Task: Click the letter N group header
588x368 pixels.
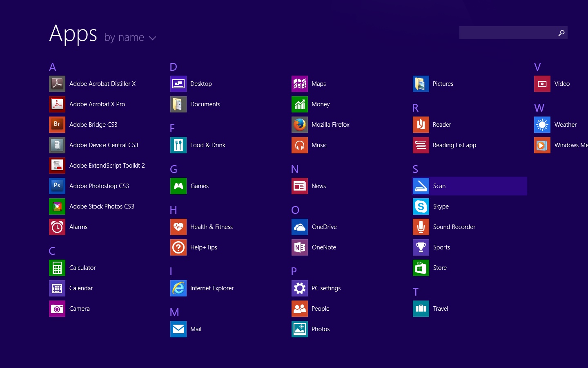Action: 295,169
